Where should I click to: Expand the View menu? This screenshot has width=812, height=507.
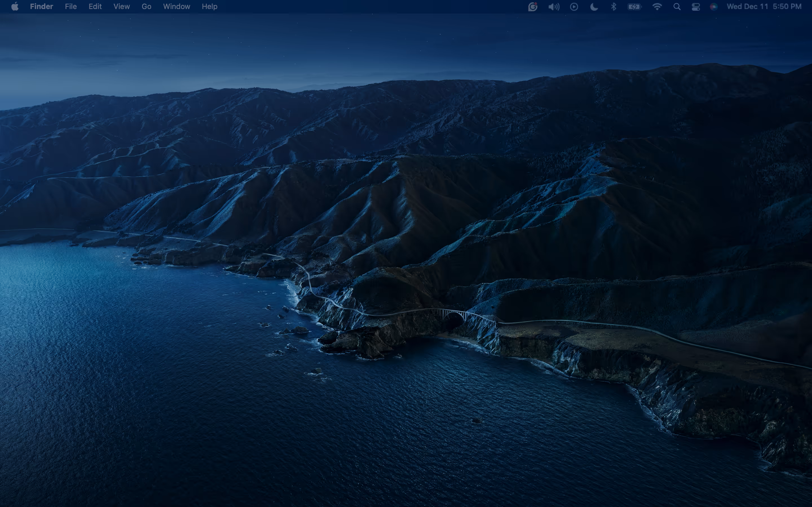coord(122,6)
